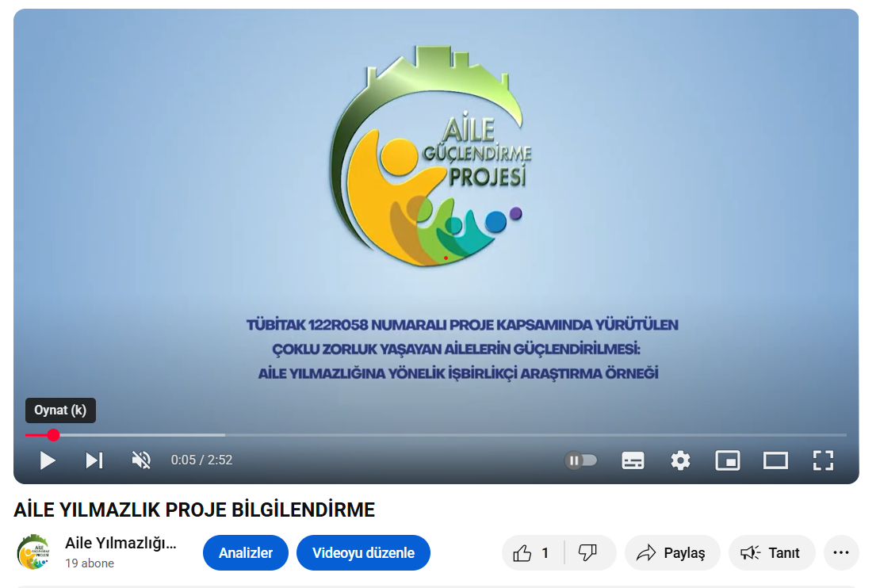This screenshot has width=880, height=588.
Task: Open the three-dot more actions menu
Action: click(840, 552)
